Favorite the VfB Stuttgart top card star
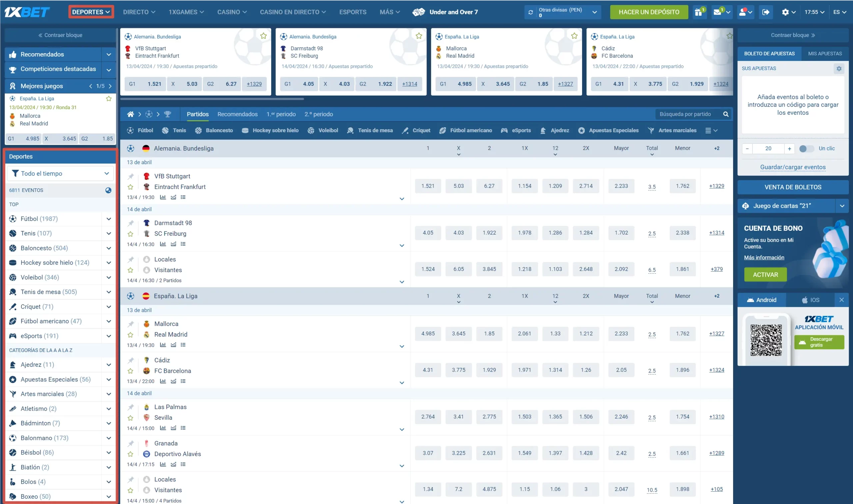The width and height of the screenshot is (853, 504). coord(263,36)
